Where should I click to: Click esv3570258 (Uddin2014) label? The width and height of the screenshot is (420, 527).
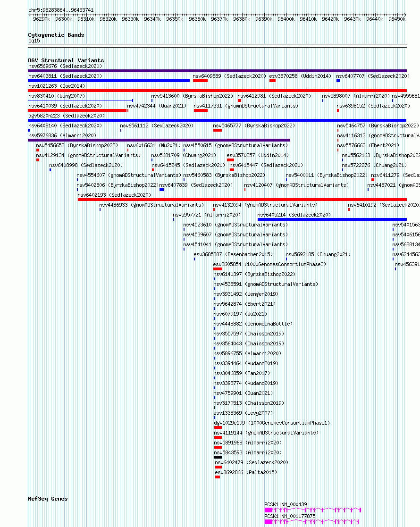pos(300,76)
